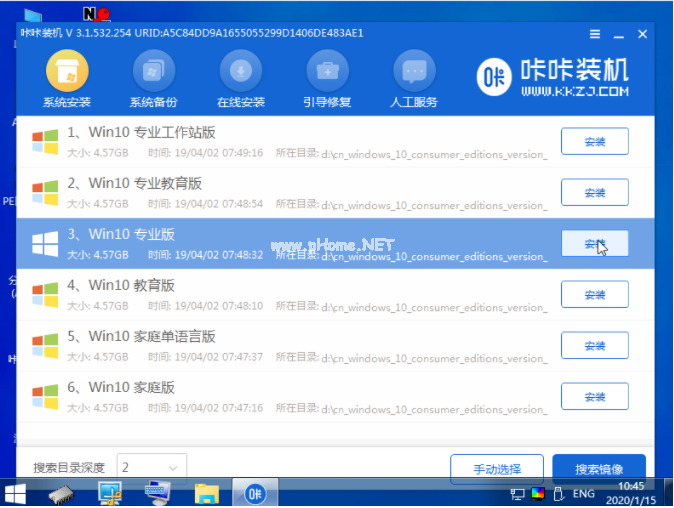
Task: Click 搜索镜像 search image button
Action: (x=599, y=469)
